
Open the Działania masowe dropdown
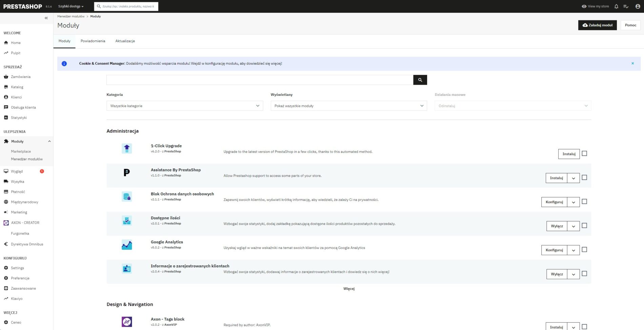[513, 106]
